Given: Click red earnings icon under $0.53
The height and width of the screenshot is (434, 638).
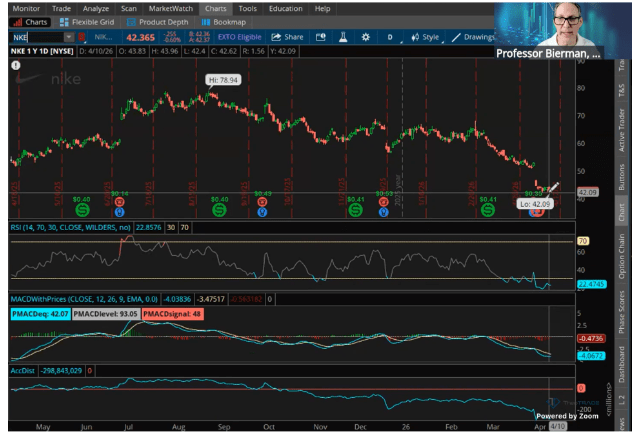Looking at the screenshot, I should 383,202.
